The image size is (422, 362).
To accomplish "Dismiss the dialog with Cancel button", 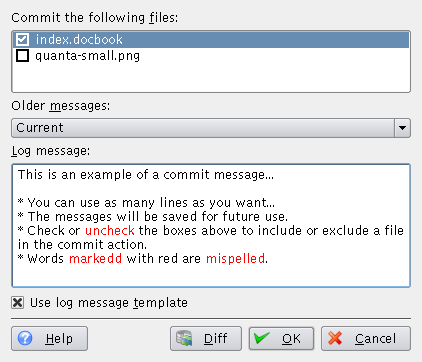I will [366, 338].
